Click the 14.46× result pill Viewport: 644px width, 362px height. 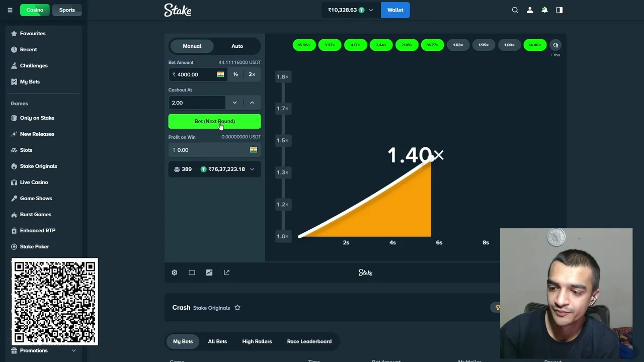pyautogui.click(x=535, y=45)
